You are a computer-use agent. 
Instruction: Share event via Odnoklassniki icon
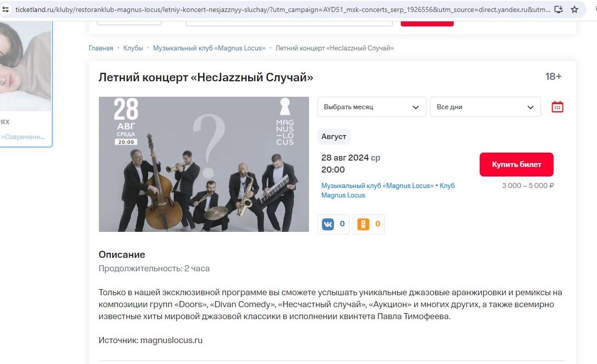[368, 224]
